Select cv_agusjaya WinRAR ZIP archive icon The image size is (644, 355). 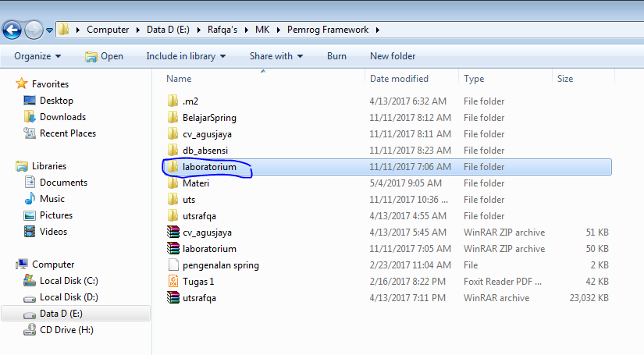coord(173,233)
